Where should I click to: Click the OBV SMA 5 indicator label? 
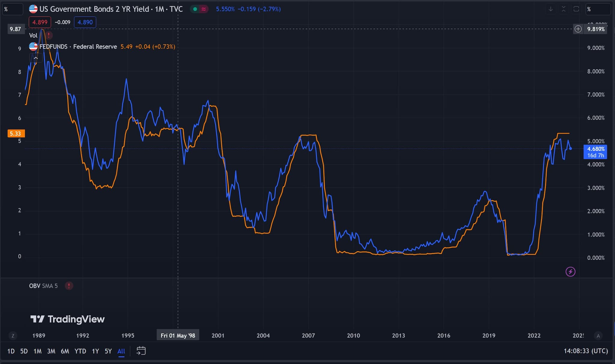pos(43,286)
